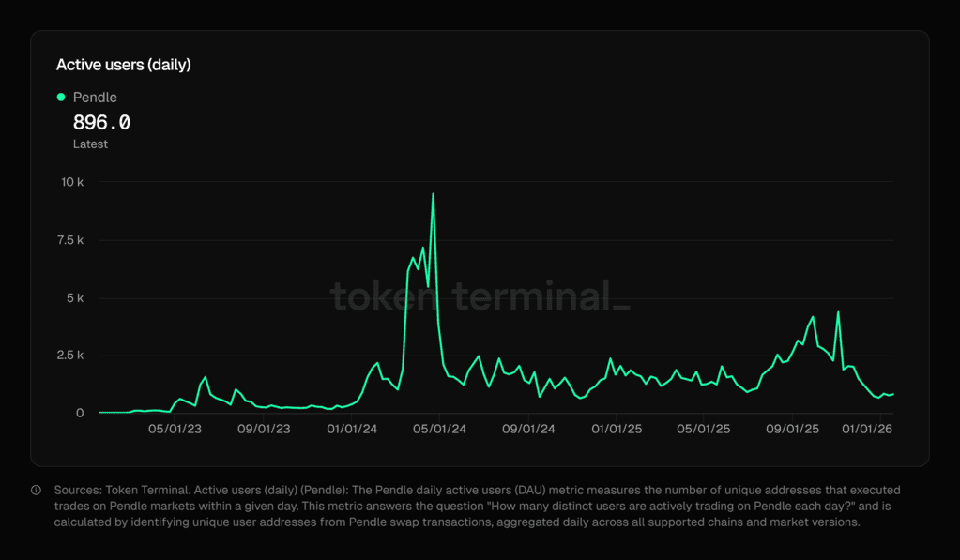The height and width of the screenshot is (560, 960).
Task: Click the 01/01/26 x-axis date label
Action: (868, 430)
